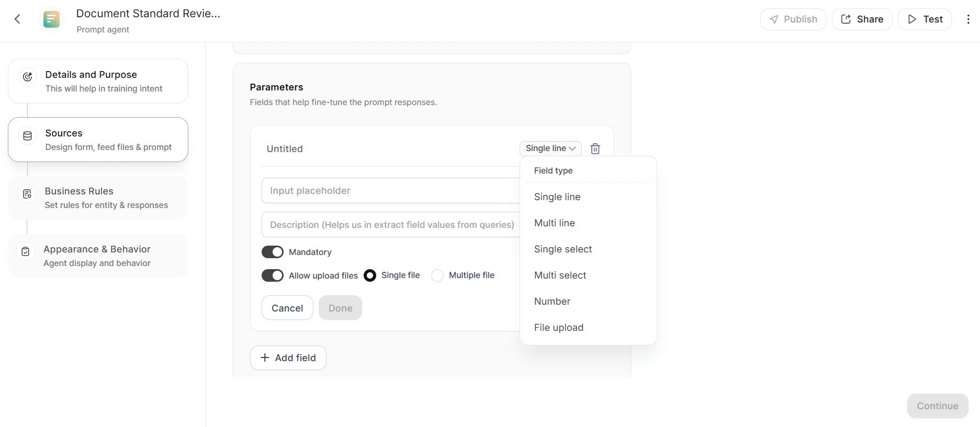Click the Add field button
The width and height of the screenshot is (980, 427).
(288, 357)
